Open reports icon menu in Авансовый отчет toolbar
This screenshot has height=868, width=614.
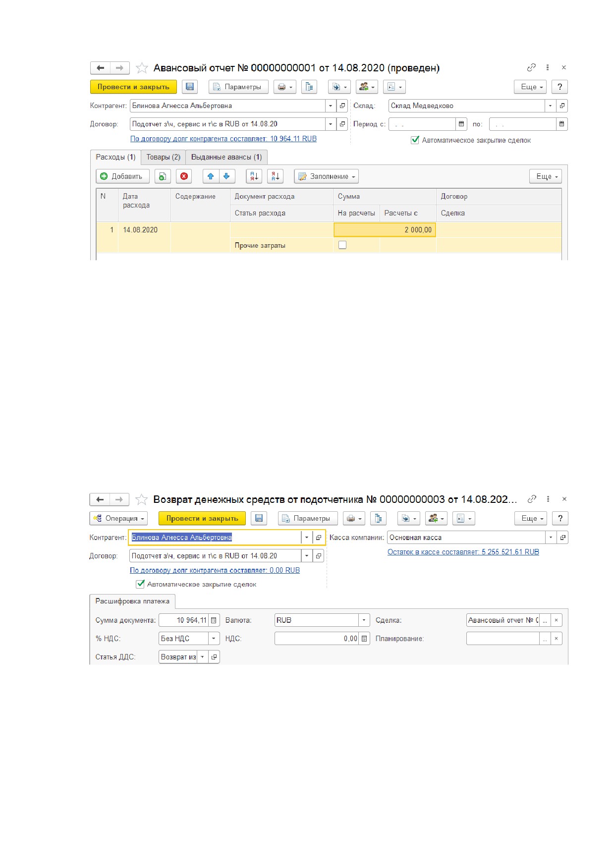(394, 87)
